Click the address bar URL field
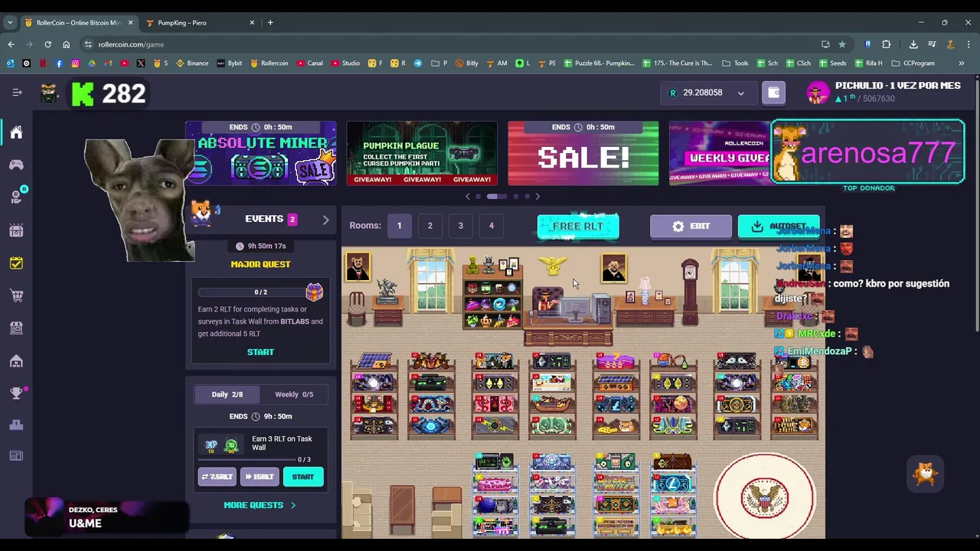The height and width of the screenshot is (551, 980). pyautogui.click(x=452, y=44)
